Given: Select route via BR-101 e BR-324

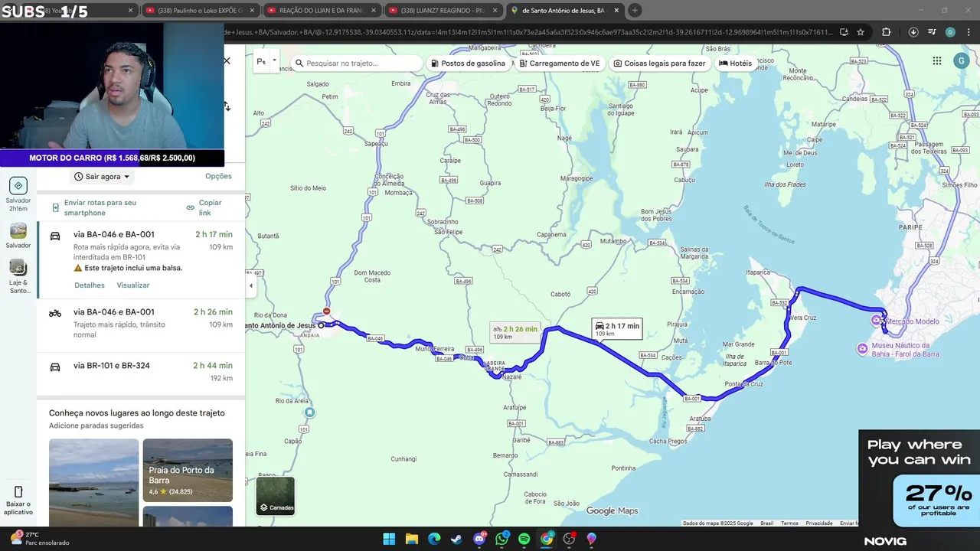Looking at the screenshot, I should coord(141,371).
